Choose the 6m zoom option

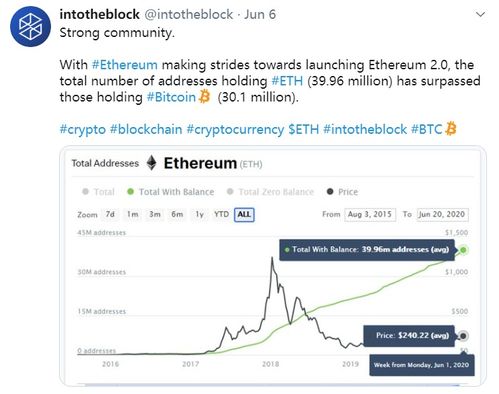pos(177,214)
